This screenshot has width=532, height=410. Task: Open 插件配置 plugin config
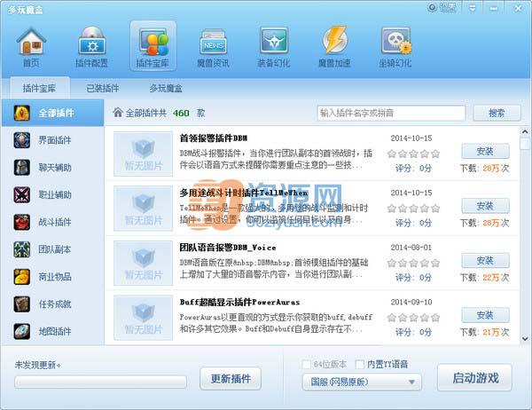point(91,47)
